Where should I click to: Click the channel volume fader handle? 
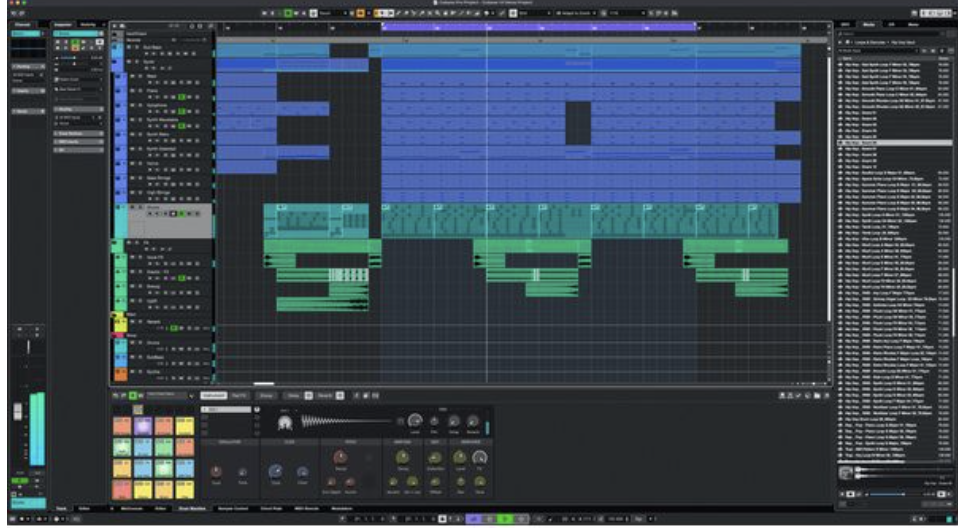click(x=18, y=411)
